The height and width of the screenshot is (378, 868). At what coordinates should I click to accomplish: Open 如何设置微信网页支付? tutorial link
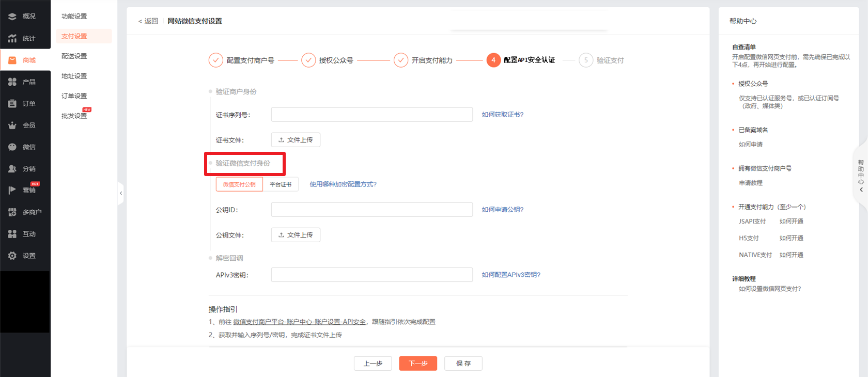coord(770,289)
